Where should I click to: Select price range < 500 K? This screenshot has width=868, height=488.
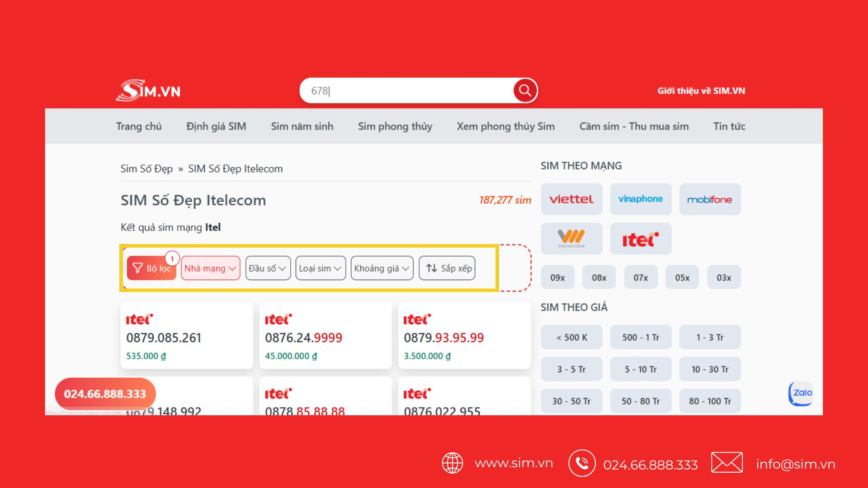coord(571,337)
